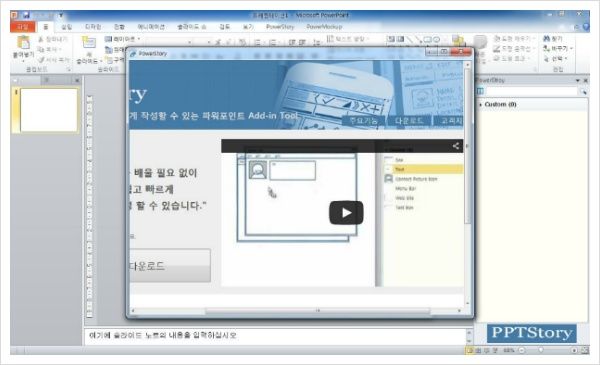Open the PowerMockup ribbon tab

click(324, 27)
